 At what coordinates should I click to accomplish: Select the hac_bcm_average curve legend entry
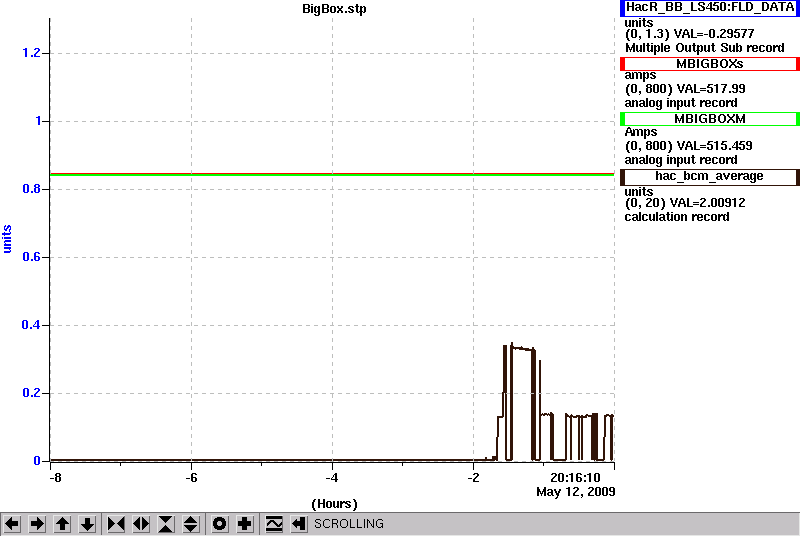pos(710,176)
